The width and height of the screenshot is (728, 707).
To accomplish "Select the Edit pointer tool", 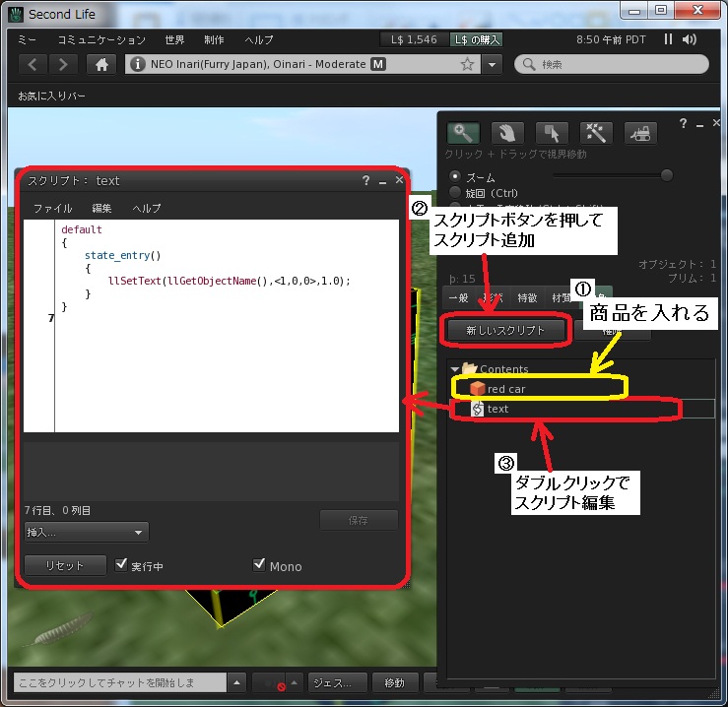I will click(x=551, y=133).
